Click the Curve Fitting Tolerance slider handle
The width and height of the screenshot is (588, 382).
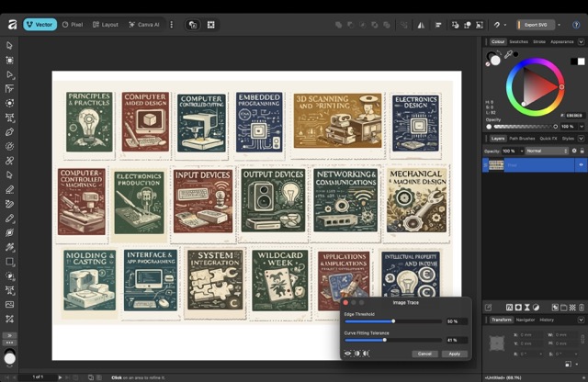point(385,340)
